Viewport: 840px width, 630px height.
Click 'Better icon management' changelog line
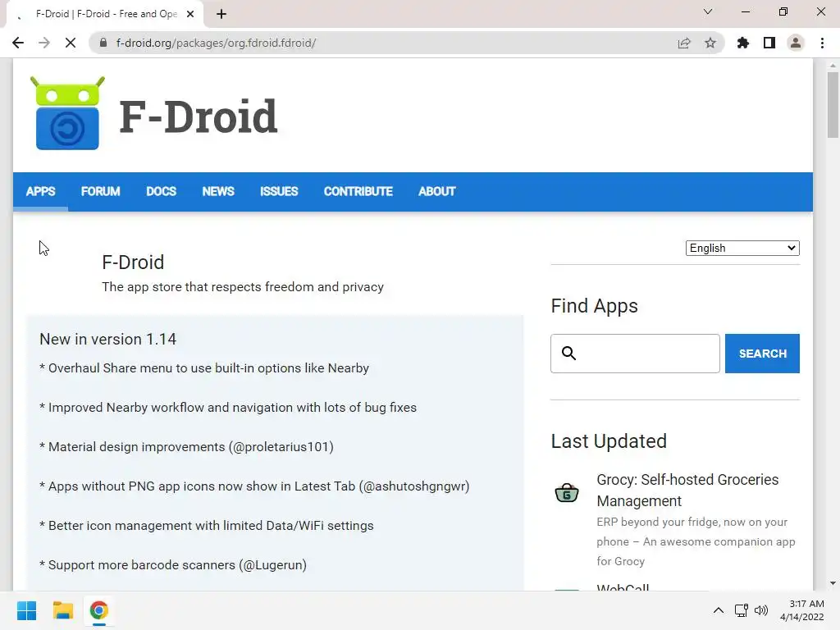(206, 526)
